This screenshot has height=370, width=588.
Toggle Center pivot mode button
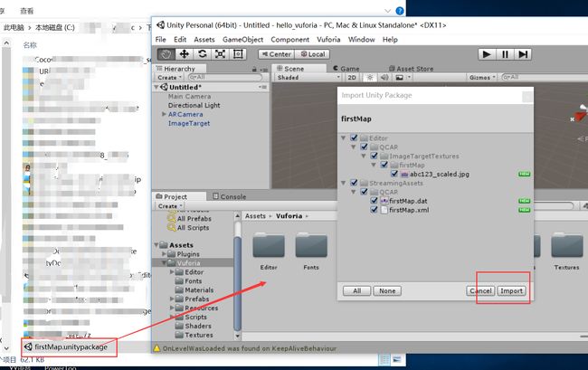pos(277,54)
